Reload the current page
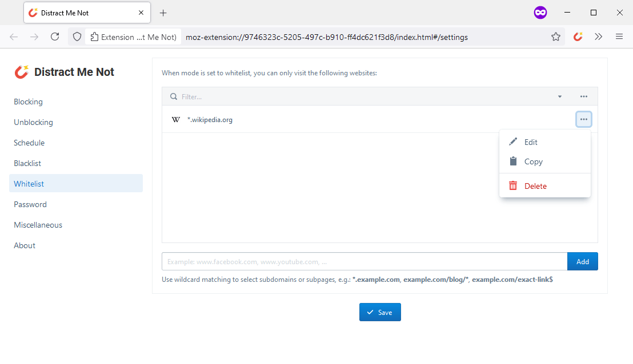 (55, 37)
